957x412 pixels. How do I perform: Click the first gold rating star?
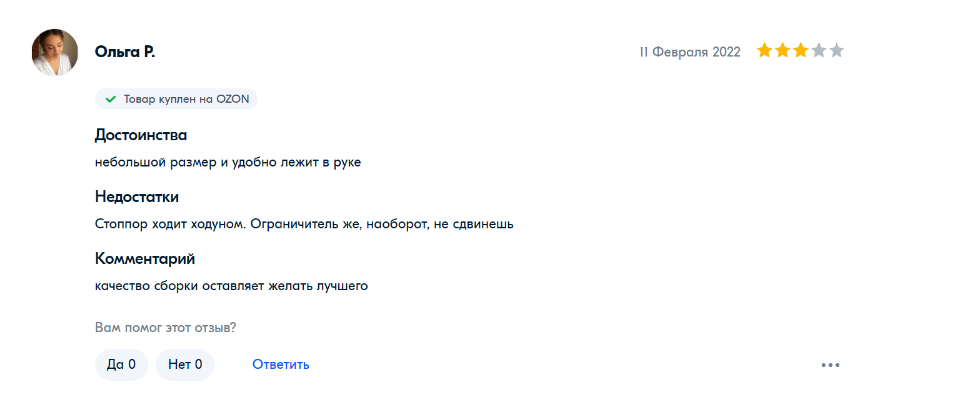coord(765,51)
